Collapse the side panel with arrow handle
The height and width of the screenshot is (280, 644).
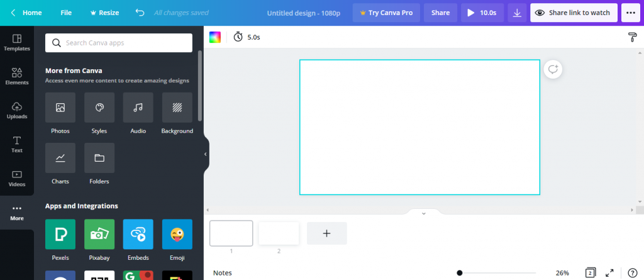(x=206, y=154)
